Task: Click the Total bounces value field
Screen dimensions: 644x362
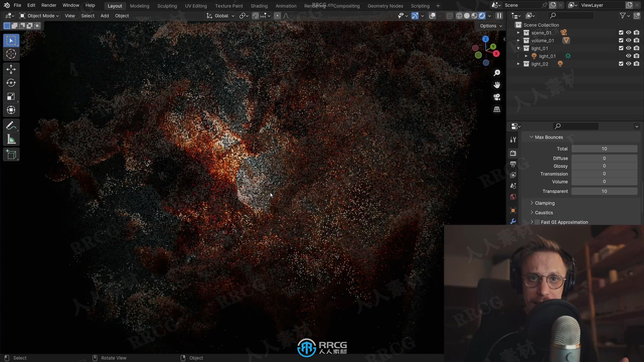Action: (x=604, y=149)
